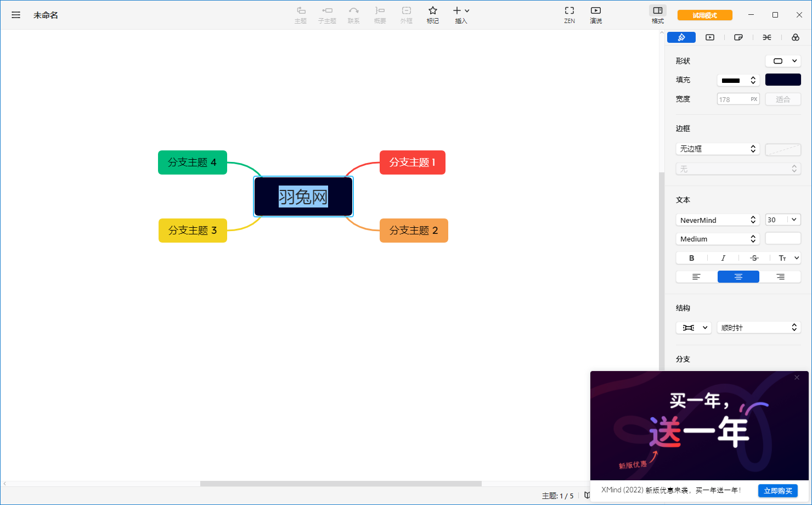The width and height of the screenshot is (812, 505).
Task: Switch to the pitch play tab in side panel
Action: [710, 37]
